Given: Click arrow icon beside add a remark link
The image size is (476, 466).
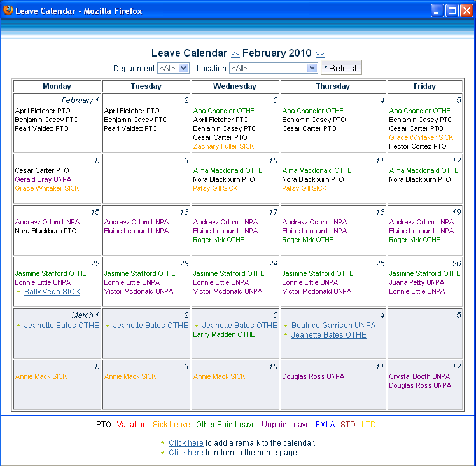Looking at the screenshot, I should (x=162, y=443).
